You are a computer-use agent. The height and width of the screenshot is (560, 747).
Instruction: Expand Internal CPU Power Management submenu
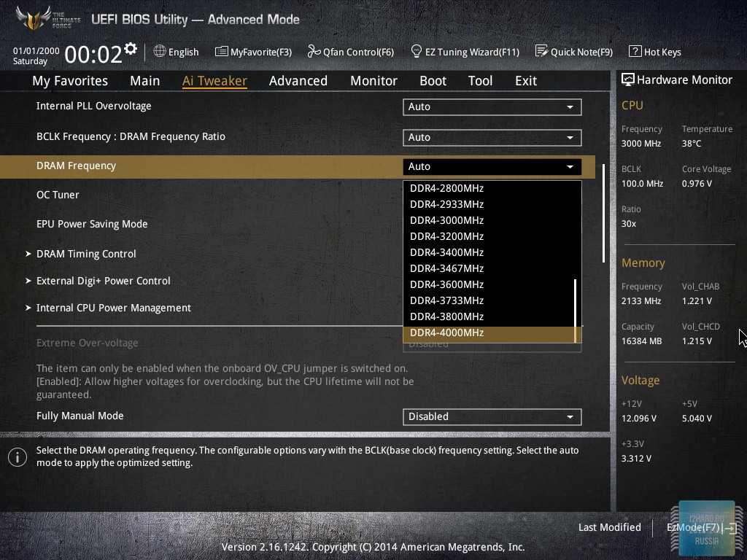[113, 308]
